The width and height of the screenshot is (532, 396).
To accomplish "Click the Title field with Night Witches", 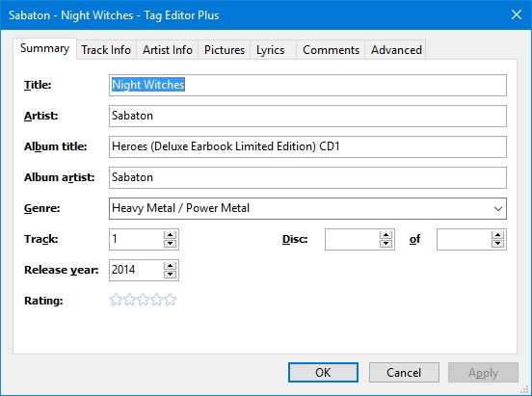I will (x=307, y=85).
